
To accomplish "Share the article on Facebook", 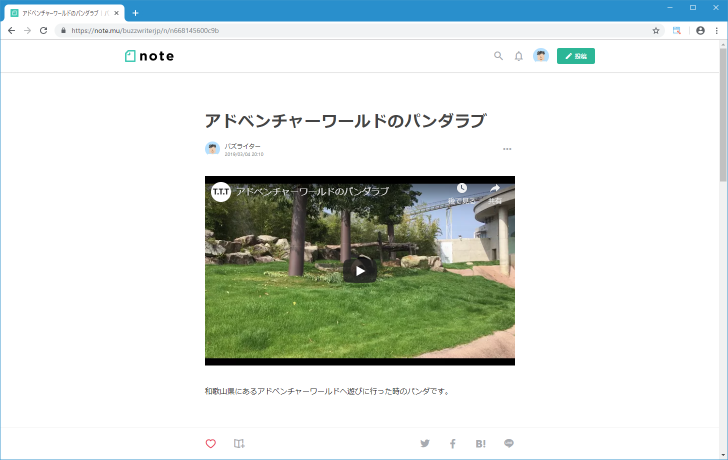I will 453,444.
